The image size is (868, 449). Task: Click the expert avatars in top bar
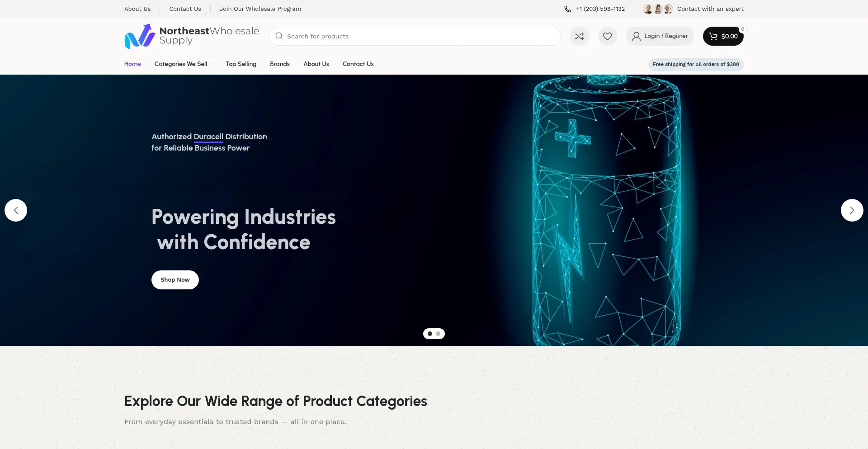click(658, 9)
